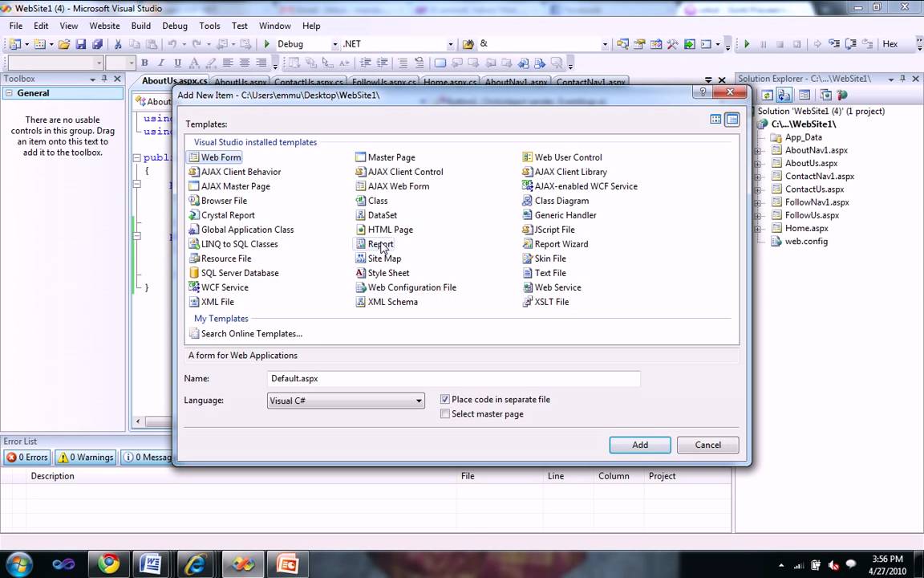Viewport: 924px width, 578px height.
Task: Switch templates view to small icons
Action: point(731,119)
